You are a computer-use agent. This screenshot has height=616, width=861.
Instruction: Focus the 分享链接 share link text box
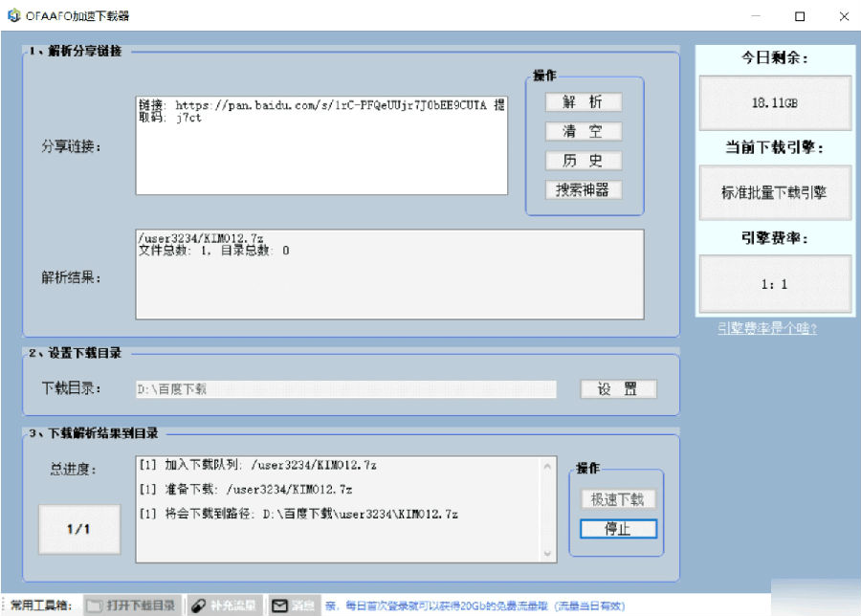point(321,145)
